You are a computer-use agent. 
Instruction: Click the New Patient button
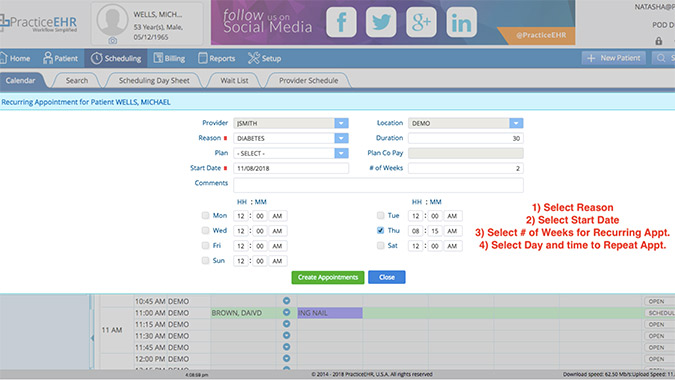(614, 58)
